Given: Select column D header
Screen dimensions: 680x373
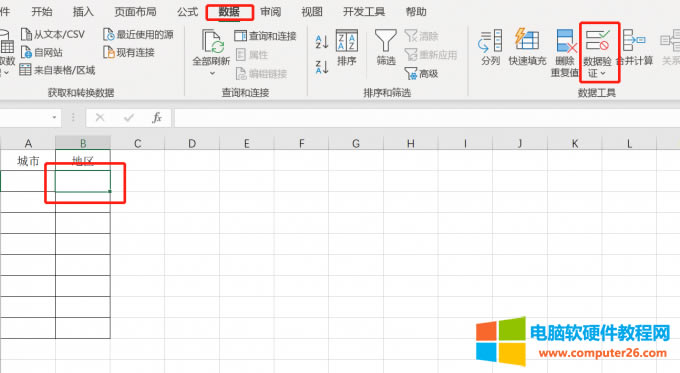Looking at the screenshot, I should (x=192, y=143).
